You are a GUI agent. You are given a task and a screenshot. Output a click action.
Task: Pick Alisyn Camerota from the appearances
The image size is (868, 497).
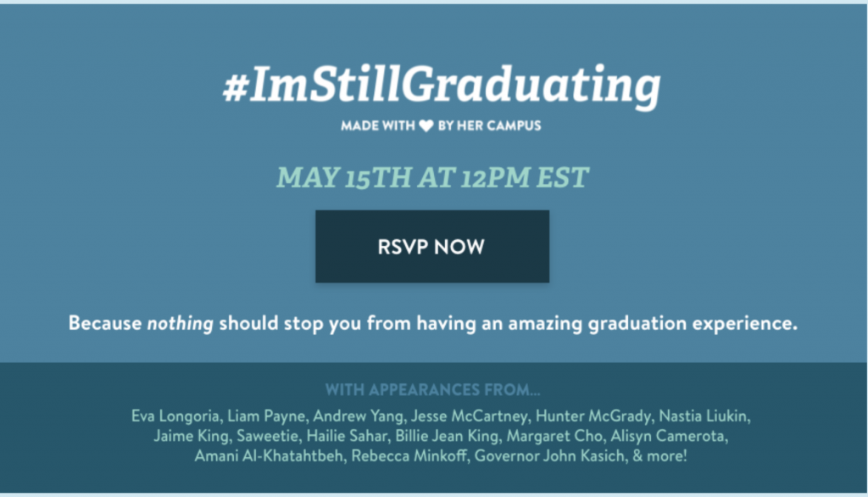[x=669, y=436]
